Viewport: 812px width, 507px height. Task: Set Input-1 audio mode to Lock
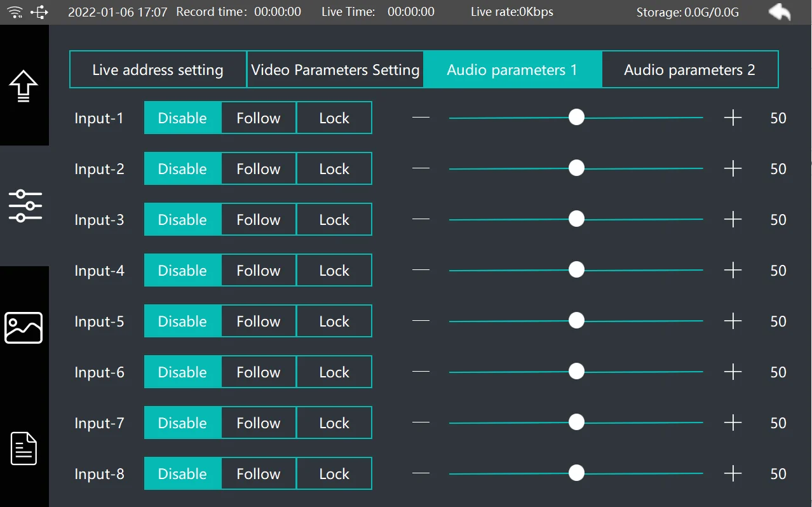pyautogui.click(x=334, y=118)
